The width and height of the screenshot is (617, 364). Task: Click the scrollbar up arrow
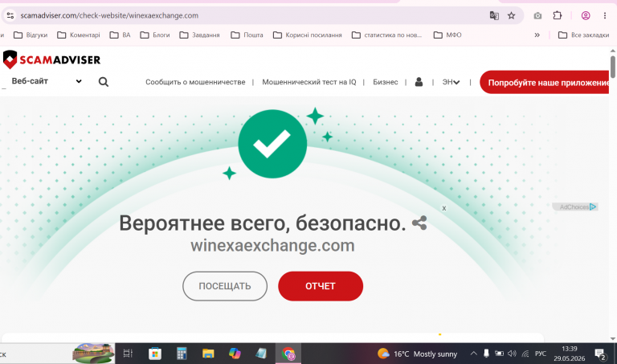(x=613, y=51)
